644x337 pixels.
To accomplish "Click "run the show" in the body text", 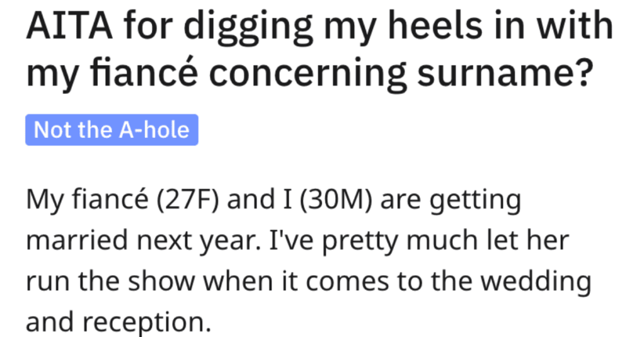I will coord(110,282).
